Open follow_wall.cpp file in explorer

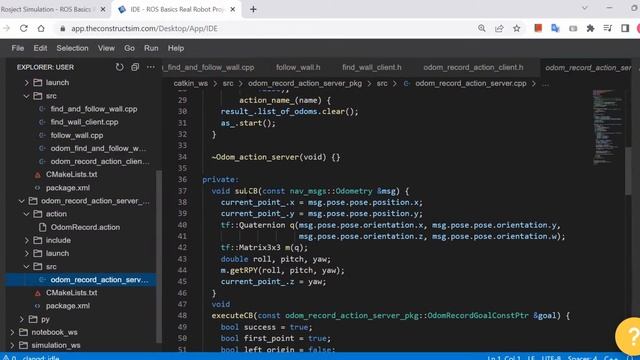[x=77, y=135]
